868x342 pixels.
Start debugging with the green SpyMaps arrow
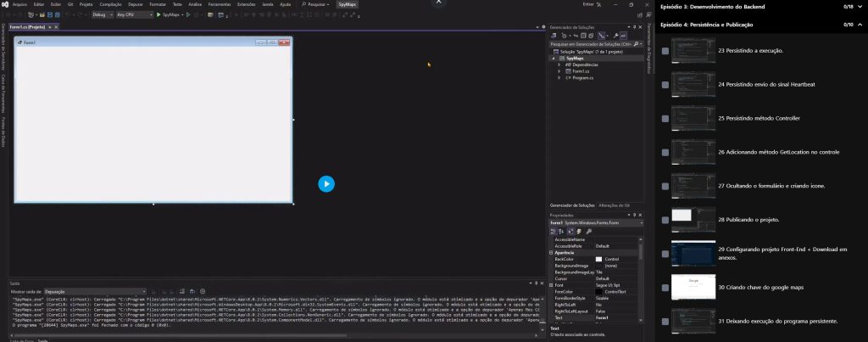coord(159,15)
